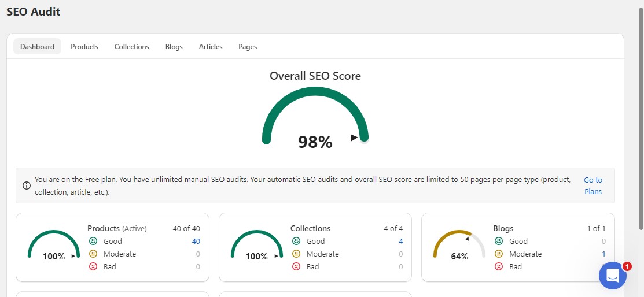
Task: Open the Collections tab
Action: tap(132, 46)
